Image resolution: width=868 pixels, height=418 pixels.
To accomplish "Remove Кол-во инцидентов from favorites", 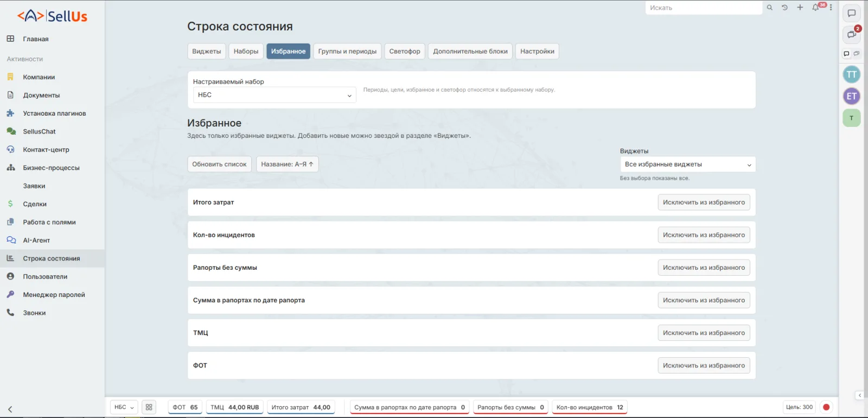I will click(704, 235).
